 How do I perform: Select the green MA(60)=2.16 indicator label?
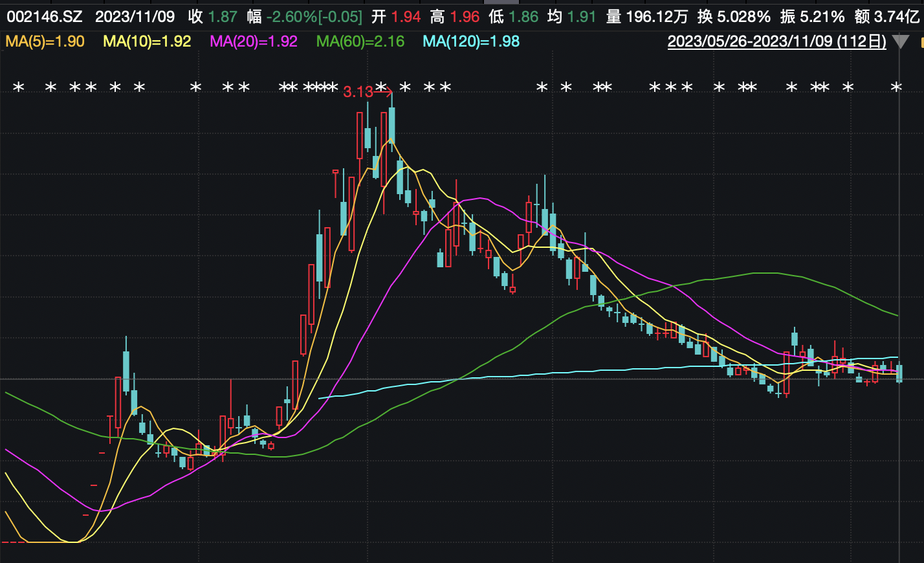(360, 42)
